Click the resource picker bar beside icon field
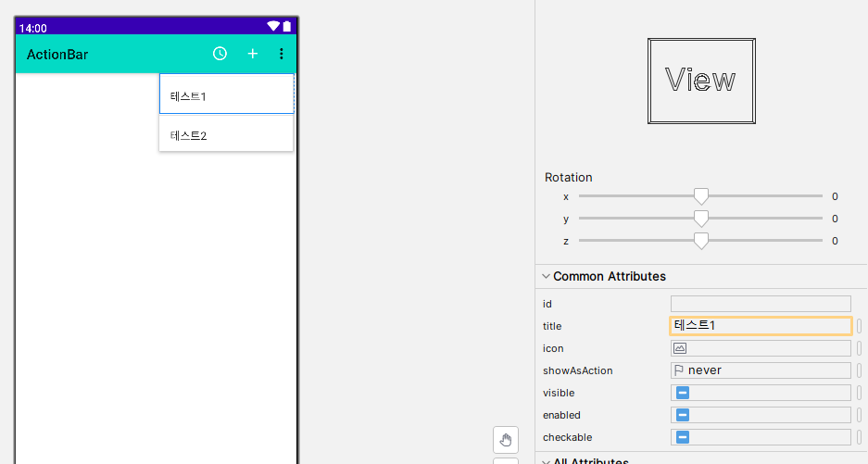 point(859,348)
